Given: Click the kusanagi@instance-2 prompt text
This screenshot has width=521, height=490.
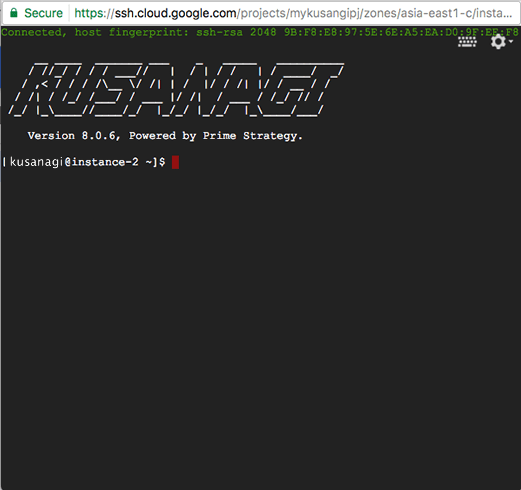Looking at the screenshot, I should [x=74, y=162].
